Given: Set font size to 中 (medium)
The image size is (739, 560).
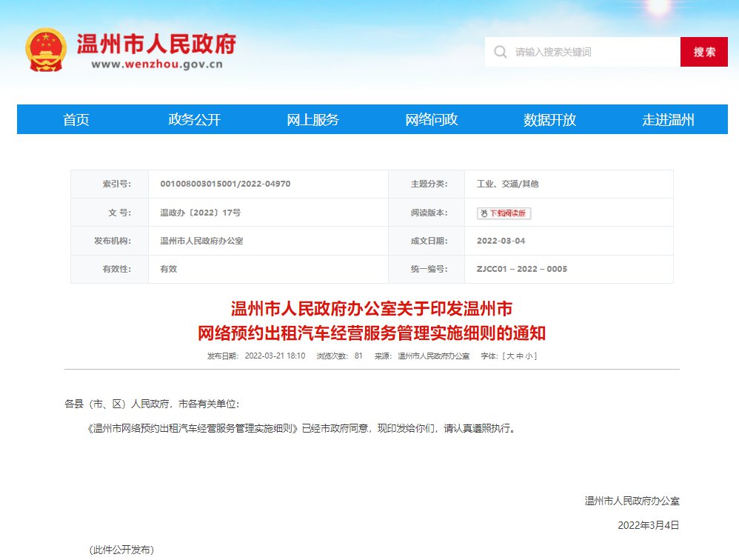Looking at the screenshot, I should point(520,356).
